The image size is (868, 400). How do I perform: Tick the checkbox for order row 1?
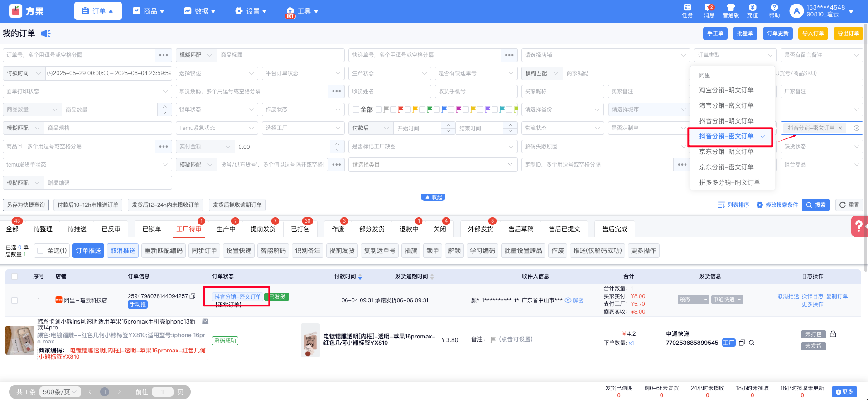click(x=14, y=300)
